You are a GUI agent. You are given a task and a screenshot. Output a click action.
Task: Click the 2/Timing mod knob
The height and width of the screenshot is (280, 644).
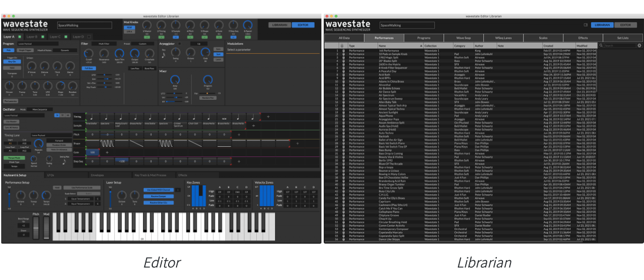pyautogui.click(x=161, y=25)
